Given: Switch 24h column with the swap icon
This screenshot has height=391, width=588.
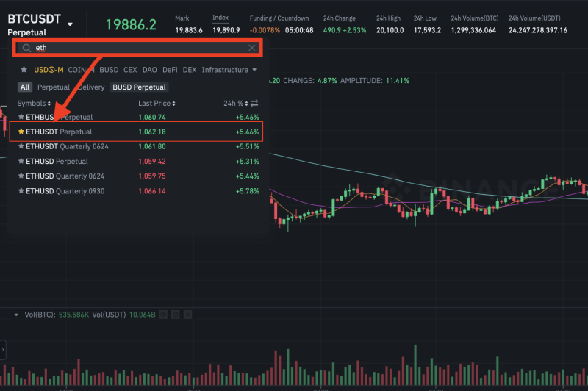Looking at the screenshot, I should (254, 103).
